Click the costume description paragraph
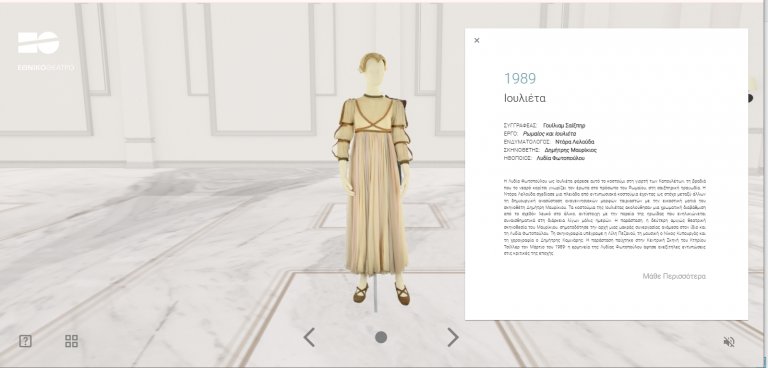The image size is (768, 368). (605, 218)
